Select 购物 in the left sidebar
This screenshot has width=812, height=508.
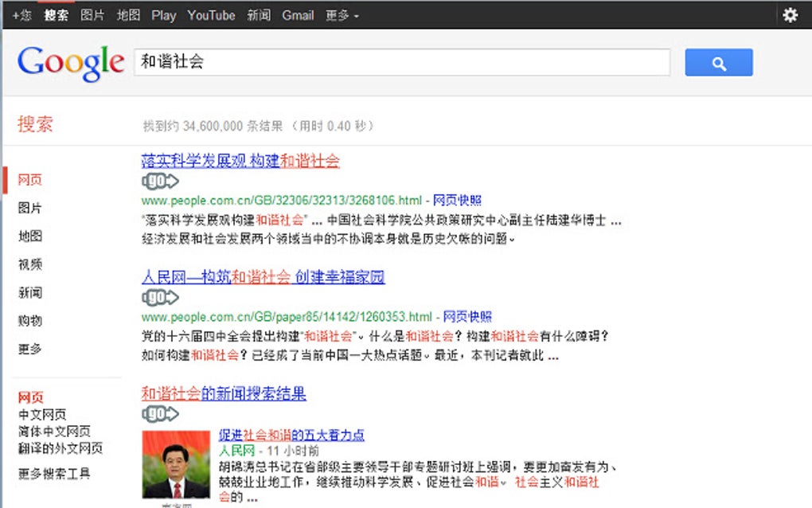point(29,321)
